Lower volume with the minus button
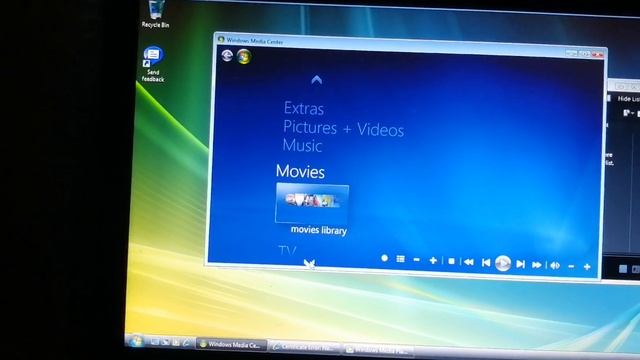 [571, 267]
